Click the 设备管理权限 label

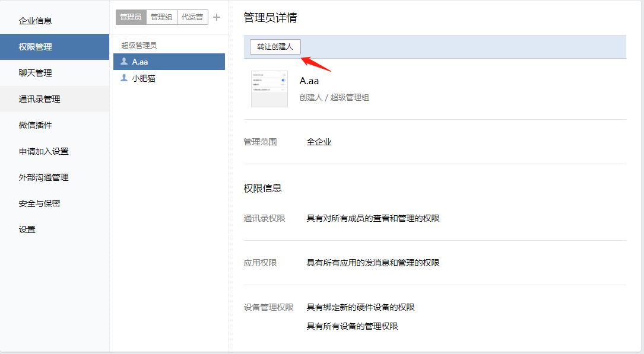coord(269,307)
